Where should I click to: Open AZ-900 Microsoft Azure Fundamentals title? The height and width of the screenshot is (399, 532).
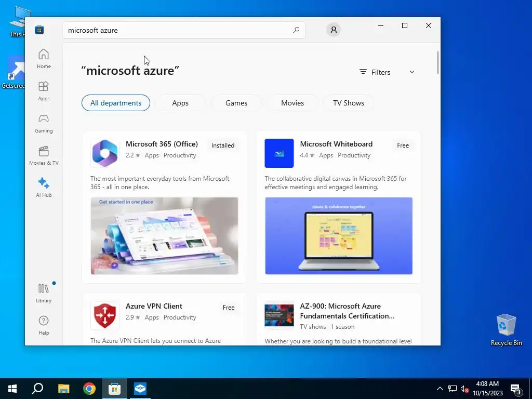(x=347, y=311)
